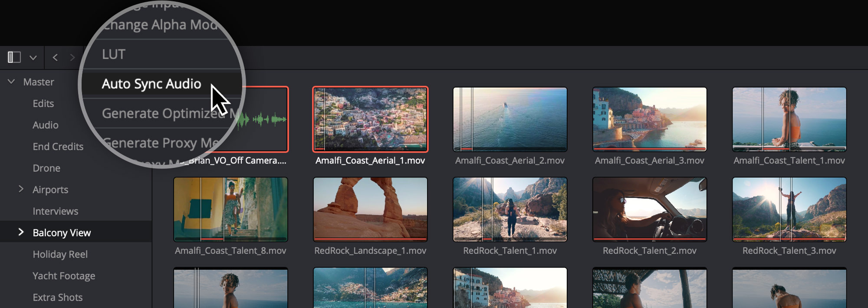Go back with the left navigation arrow
Screen dimensions: 868x308
click(55, 57)
